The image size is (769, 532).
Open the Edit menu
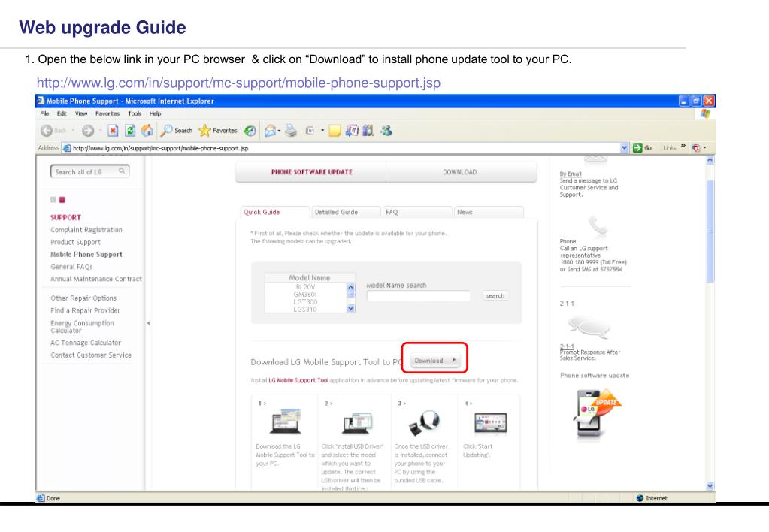tap(62, 113)
